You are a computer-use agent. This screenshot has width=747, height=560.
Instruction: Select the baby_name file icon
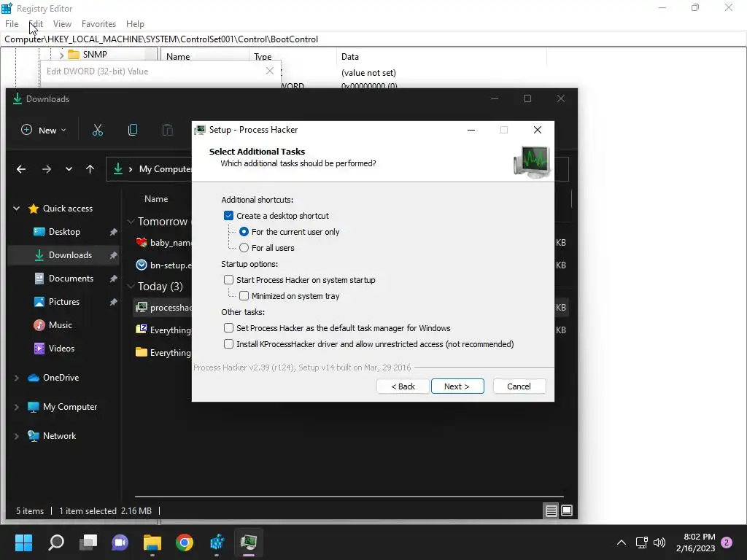142,242
